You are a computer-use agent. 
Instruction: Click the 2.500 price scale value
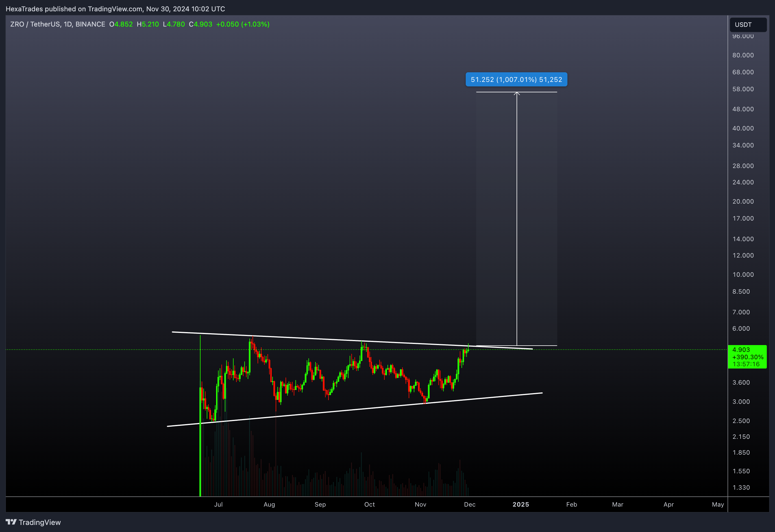coord(741,421)
